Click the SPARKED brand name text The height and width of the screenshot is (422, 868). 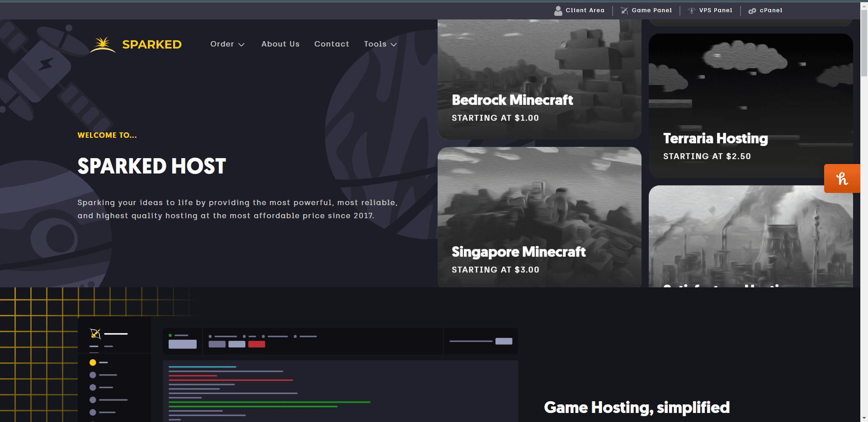click(x=152, y=44)
